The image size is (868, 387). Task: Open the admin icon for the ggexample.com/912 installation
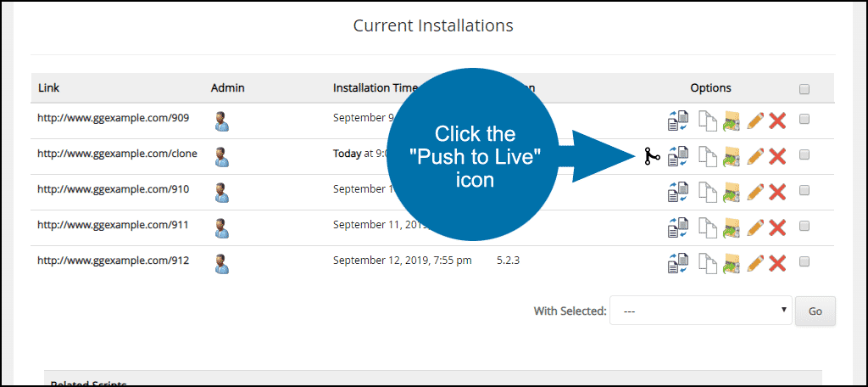point(222,263)
